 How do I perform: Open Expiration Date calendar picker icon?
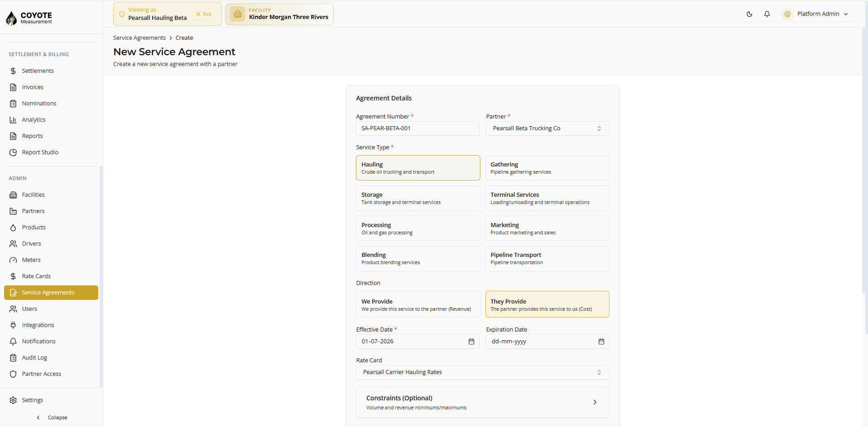pyautogui.click(x=601, y=342)
